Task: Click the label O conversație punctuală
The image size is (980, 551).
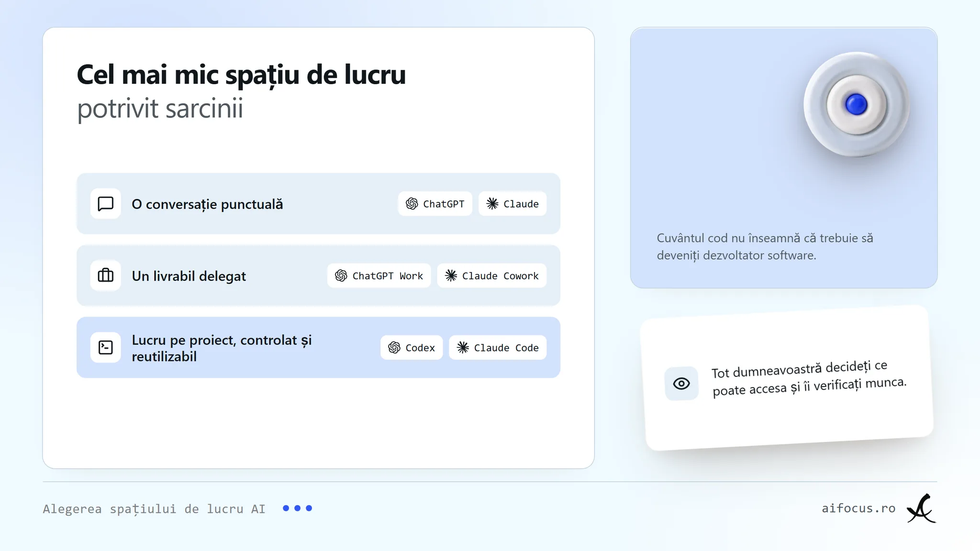Action: [207, 204]
